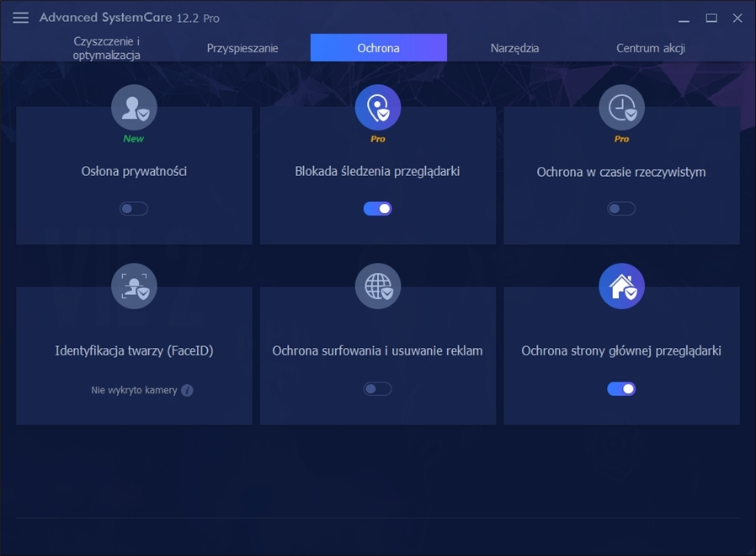Turn on Ochrona w czasie rzeczywistym toggle
The height and width of the screenshot is (556, 756).
point(621,208)
